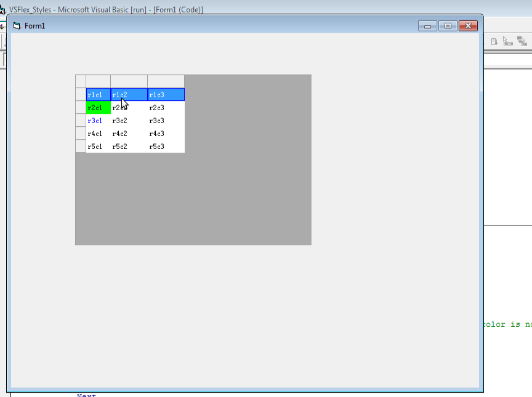The width and height of the screenshot is (532, 397).
Task: Select grid cell r3c2
Action: [x=129, y=121]
